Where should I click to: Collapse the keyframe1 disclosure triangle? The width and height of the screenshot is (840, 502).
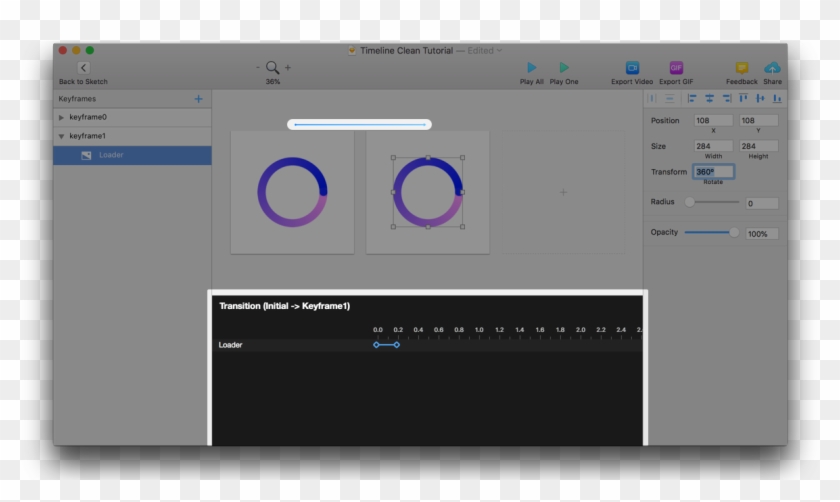[62, 136]
